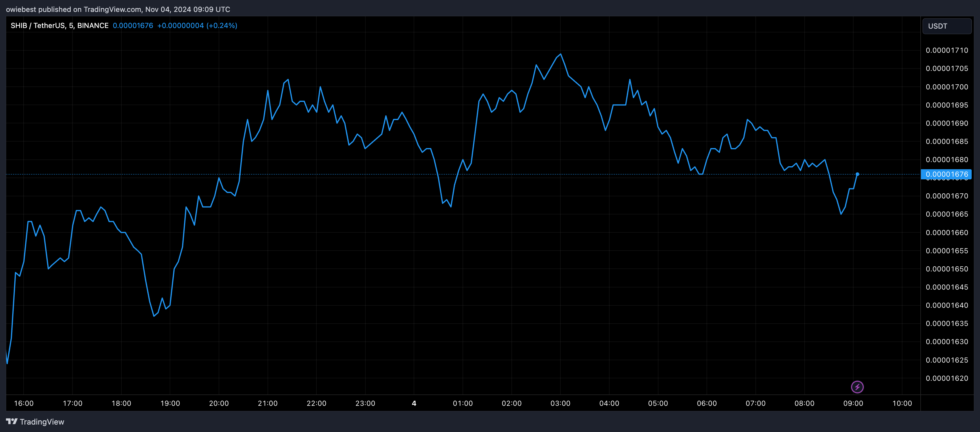980x432 pixels.
Task: Click the 0.00001655 price axis label
Action: (x=947, y=251)
